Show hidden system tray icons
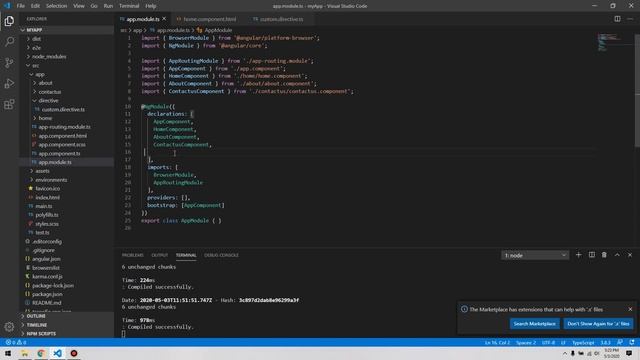640x360 pixels. pyautogui.click(x=564, y=353)
